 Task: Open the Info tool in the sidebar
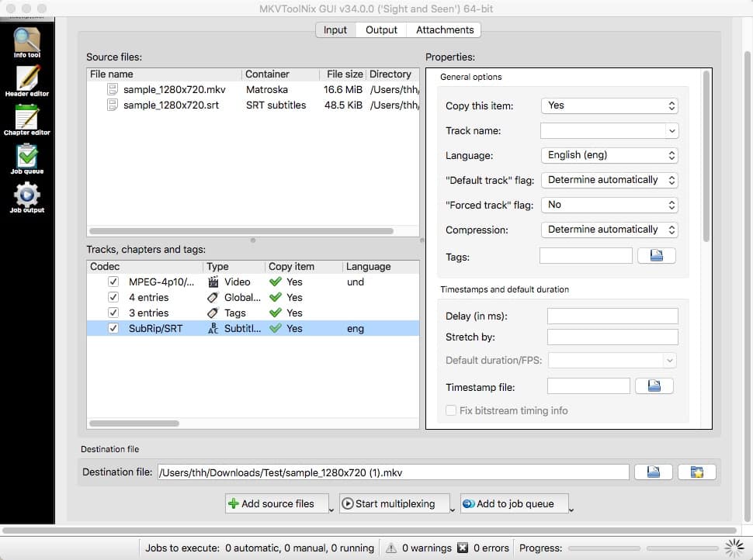coord(26,42)
